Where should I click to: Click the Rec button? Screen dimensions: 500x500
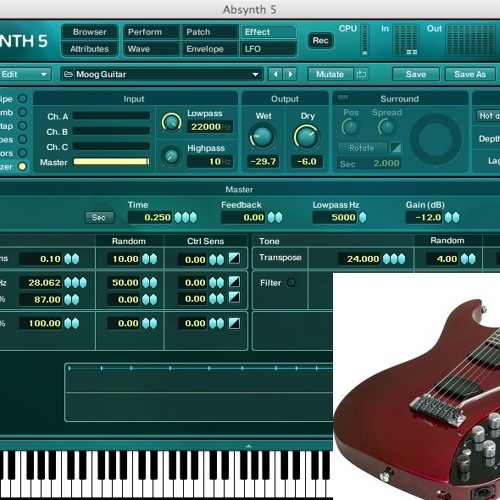320,41
